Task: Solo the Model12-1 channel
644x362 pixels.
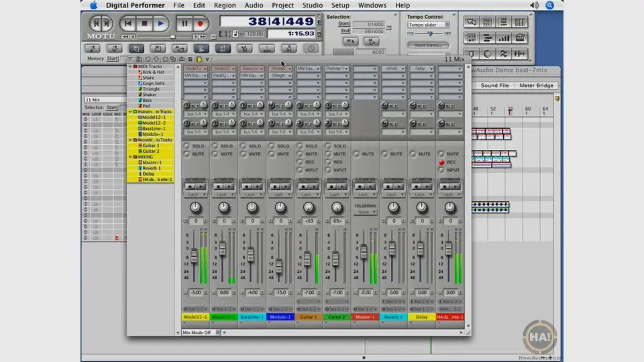Action: click(187, 145)
